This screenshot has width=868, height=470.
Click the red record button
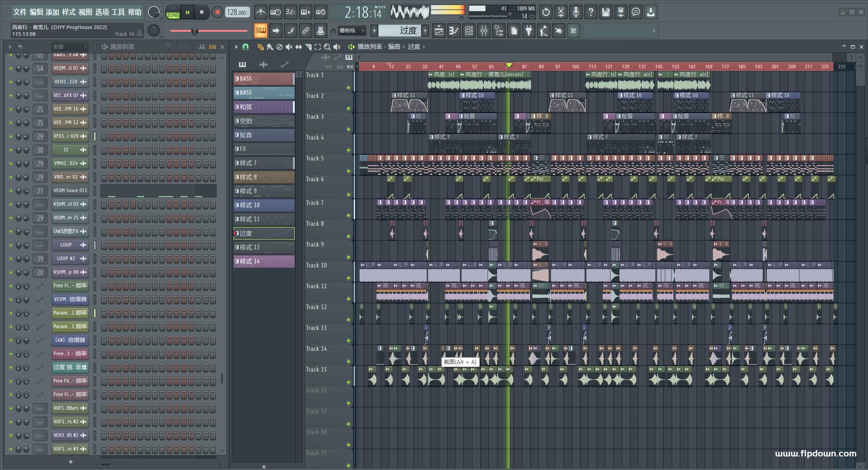tap(217, 12)
